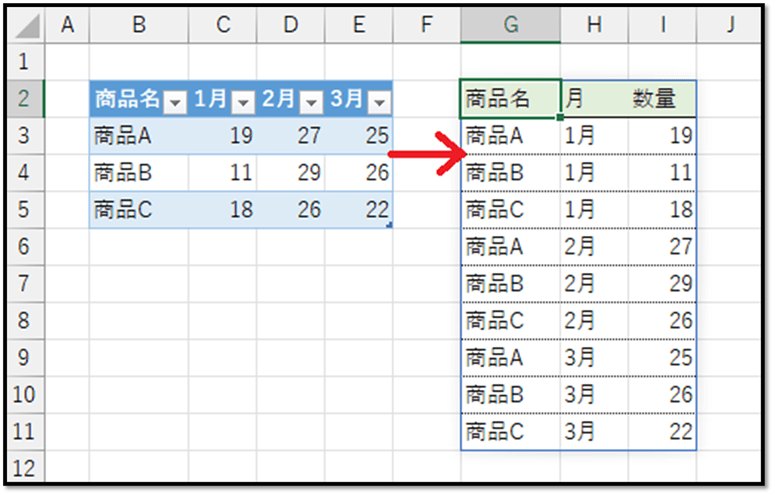Select row 2 header
The height and width of the screenshot is (494, 773).
(x=26, y=99)
